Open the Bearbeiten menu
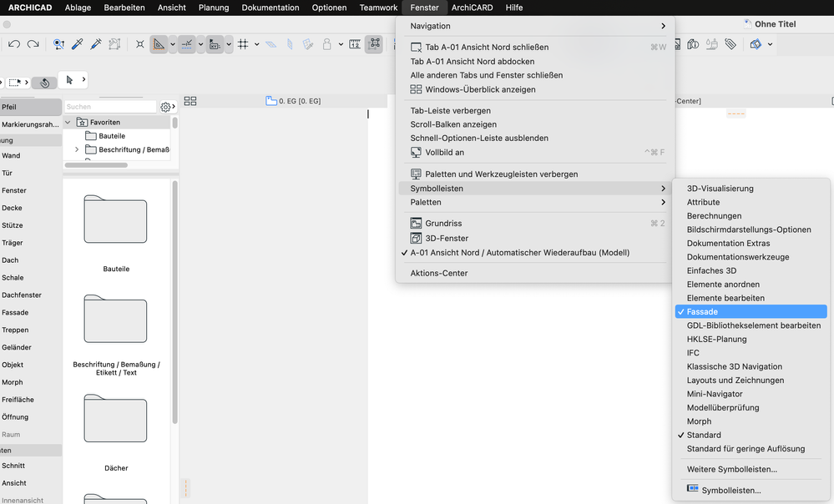This screenshot has height=504, width=834. pos(124,8)
